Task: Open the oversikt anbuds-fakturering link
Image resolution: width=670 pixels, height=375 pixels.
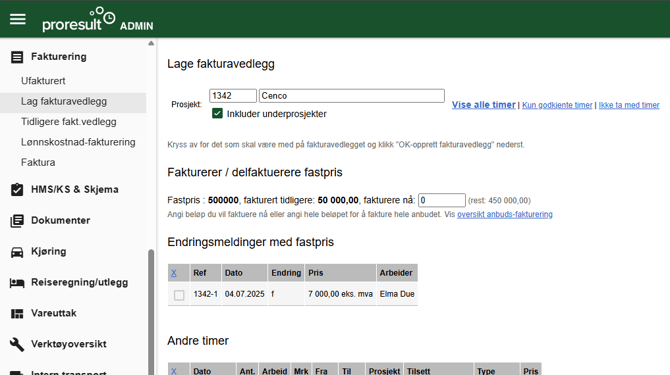Action: [x=505, y=214]
